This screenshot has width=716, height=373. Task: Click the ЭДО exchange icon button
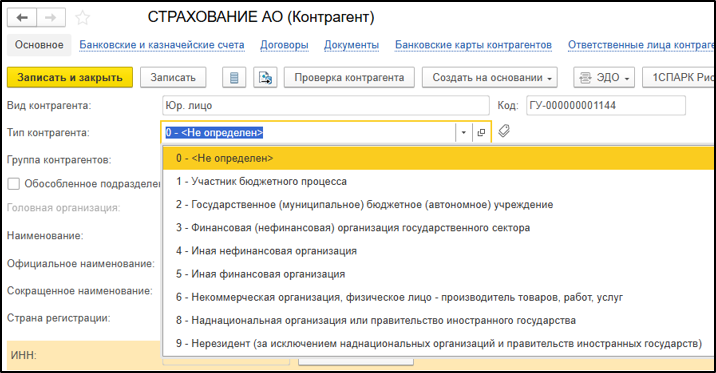coord(604,78)
